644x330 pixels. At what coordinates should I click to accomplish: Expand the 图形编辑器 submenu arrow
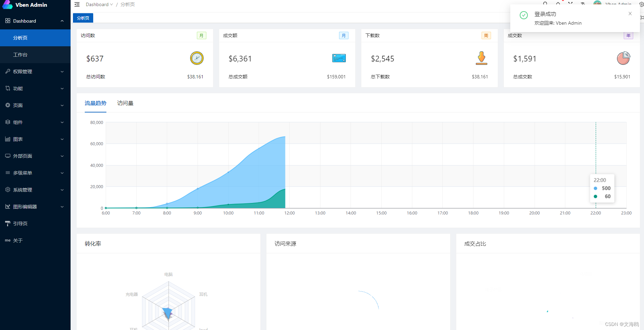[x=62, y=207]
